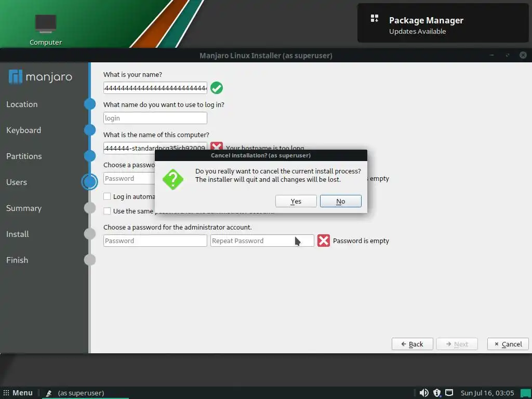The image size is (532, 399).
Task: Click the Package Manager notification icon
Action: pyautogui.click(x=374, y=18)
